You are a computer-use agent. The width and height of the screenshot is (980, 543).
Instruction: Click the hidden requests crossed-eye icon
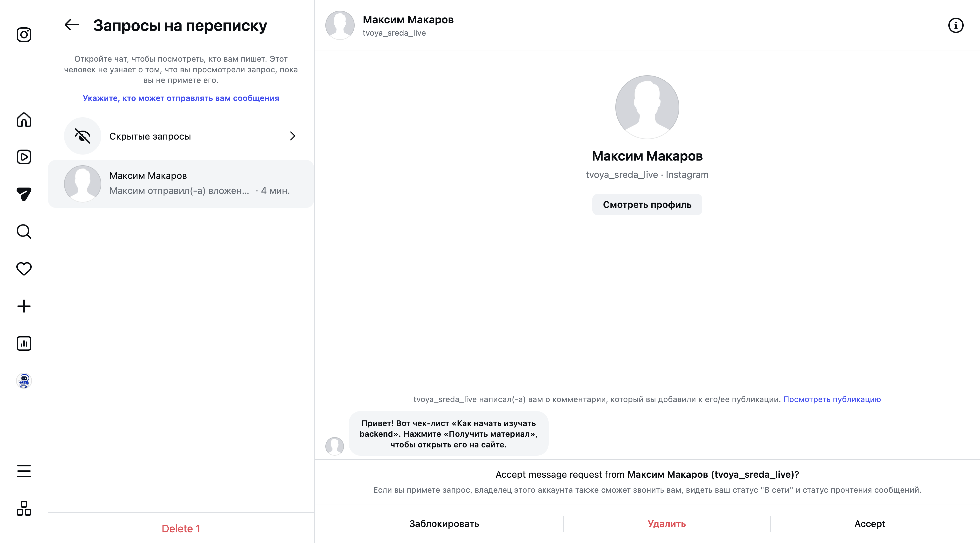(x=83, y=136)
